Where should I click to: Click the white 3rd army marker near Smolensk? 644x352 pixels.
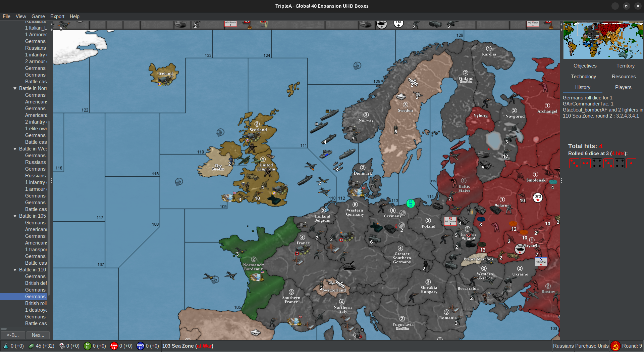538,197
